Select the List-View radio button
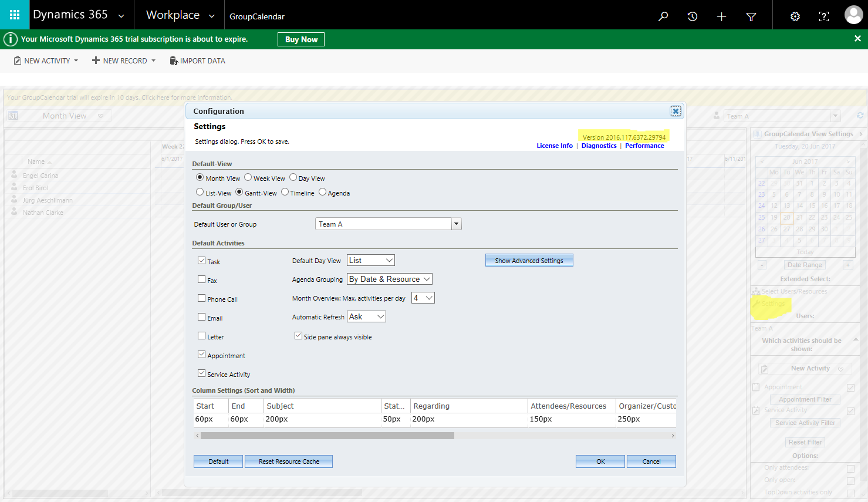 (200, 192)
